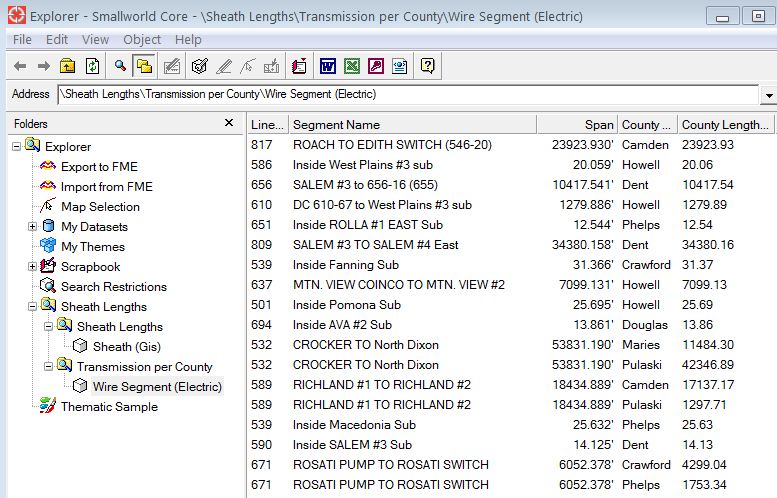
Task: Select Sheath (Gis) tree item
Action: pyautogui.click(x=127, y=347)
